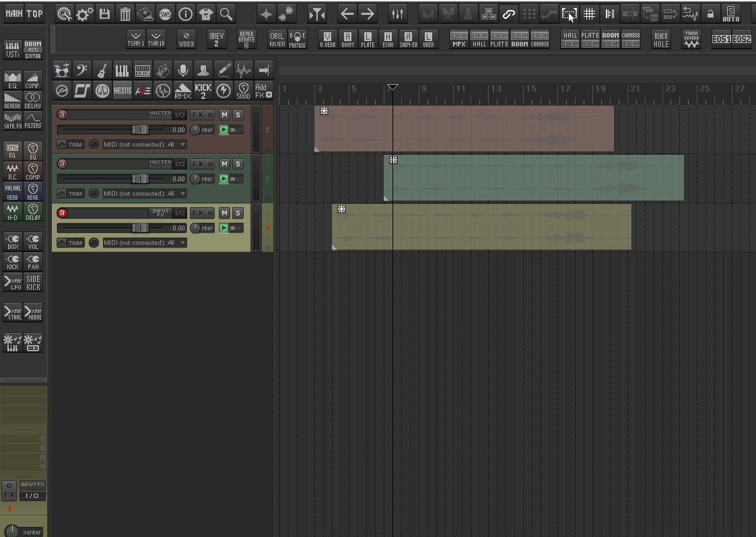Click the FX button on first track

click(198, 114)
